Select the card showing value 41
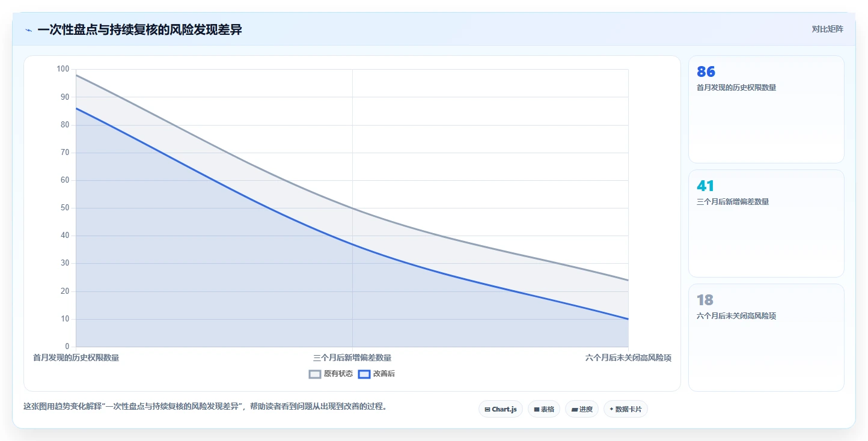 (x=766, y=224)
